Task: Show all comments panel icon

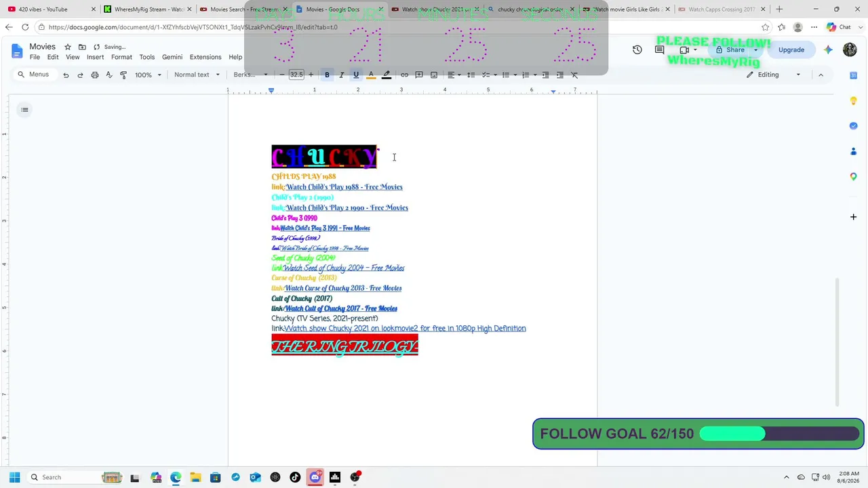Action: pos(659,49)
